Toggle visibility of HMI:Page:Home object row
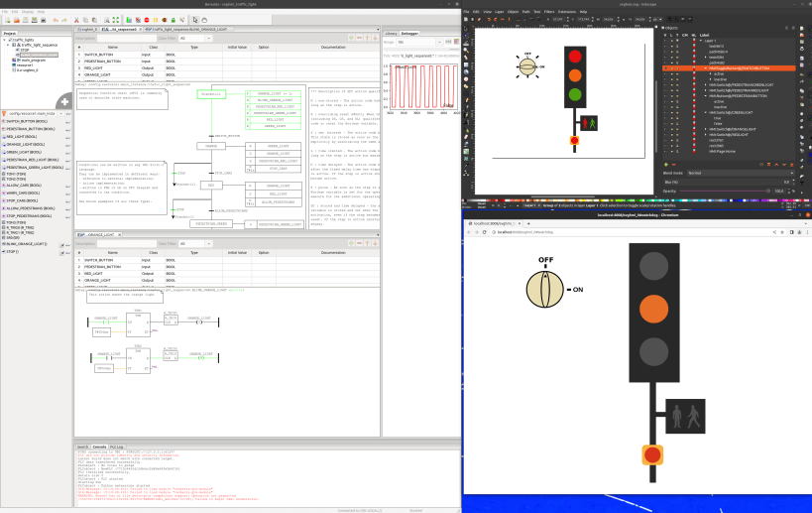The image size is (812, 513). click(665, 151)
